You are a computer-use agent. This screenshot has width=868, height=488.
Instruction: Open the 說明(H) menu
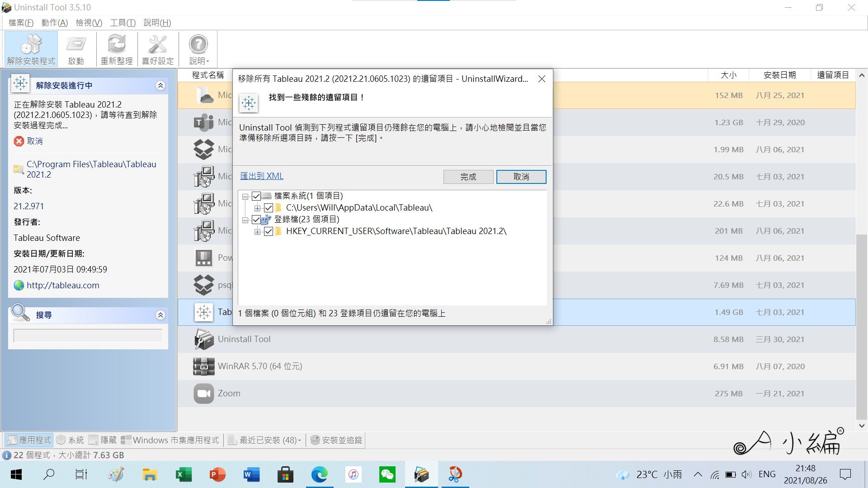(x=157, y=23)
